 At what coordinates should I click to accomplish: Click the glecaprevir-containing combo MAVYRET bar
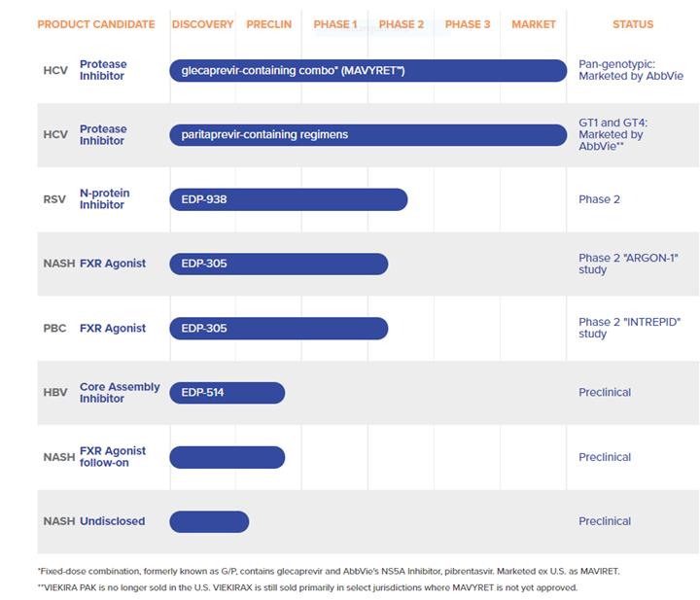pos(367,71)
